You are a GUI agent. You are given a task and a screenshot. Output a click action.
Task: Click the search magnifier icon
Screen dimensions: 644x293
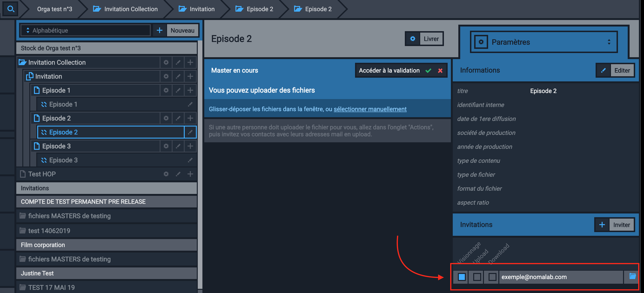tap(10, 9)
